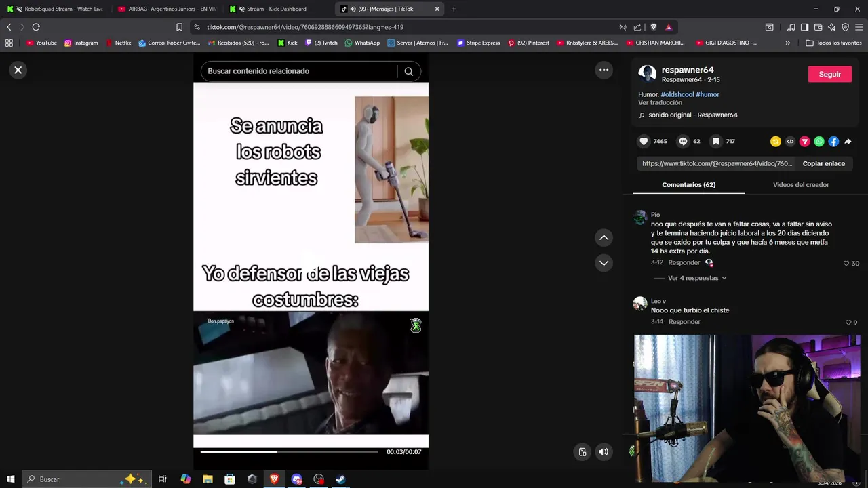The image size is (868, 488).
Task: Toggle the autoscroll icon beside the volume button
Action: tap(583, 452)
